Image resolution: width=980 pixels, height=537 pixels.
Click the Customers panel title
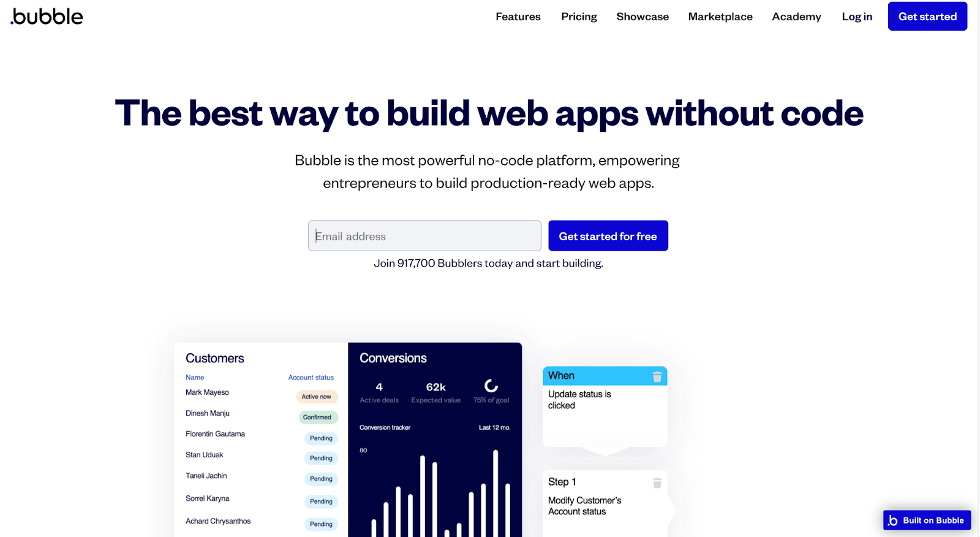click(x=215, y=358)
